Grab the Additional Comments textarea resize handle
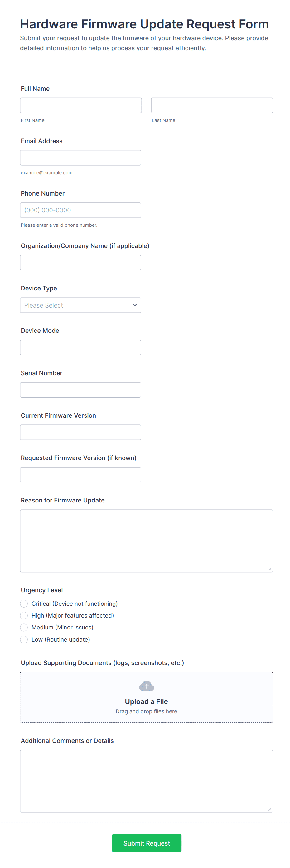This screenshot has height=868, width=290. click(269, 809)
